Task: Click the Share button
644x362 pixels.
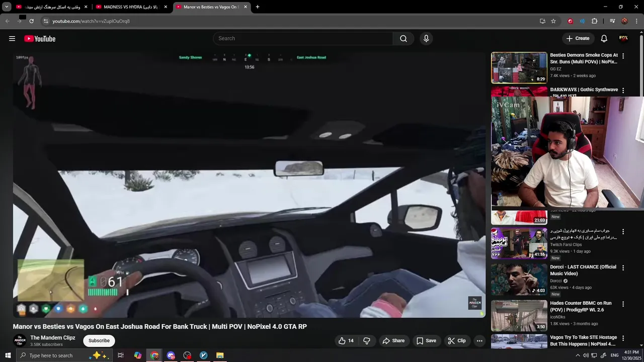Action: pos(393,341)
